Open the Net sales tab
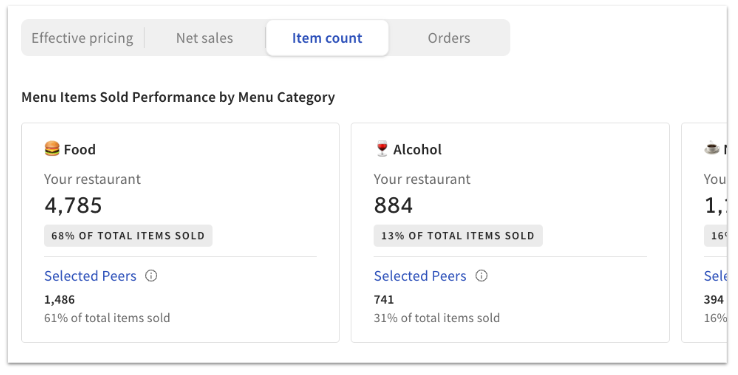This screenshot has height=375, width=738. (x=204, y=38)
